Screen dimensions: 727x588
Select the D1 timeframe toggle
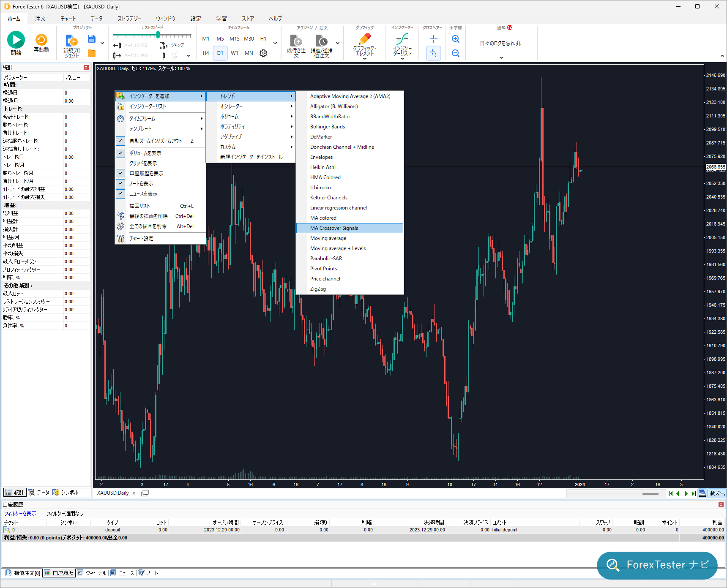click(x=220, y=53)
